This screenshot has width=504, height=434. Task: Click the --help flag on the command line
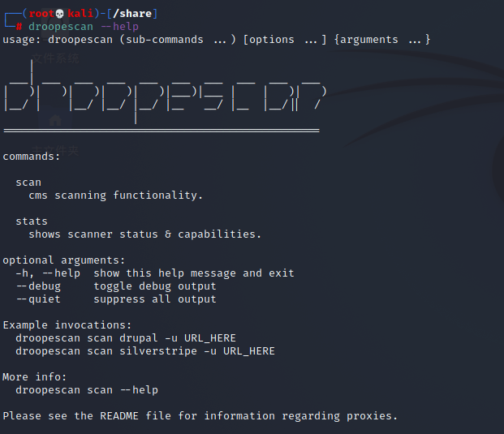[119, 27]
